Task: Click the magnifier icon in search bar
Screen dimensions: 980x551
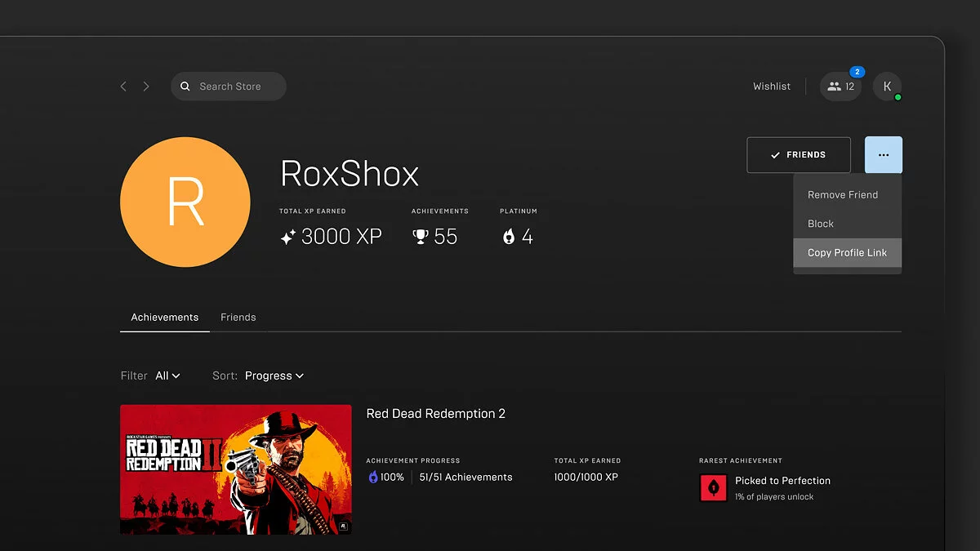Action: pos(185,87)
